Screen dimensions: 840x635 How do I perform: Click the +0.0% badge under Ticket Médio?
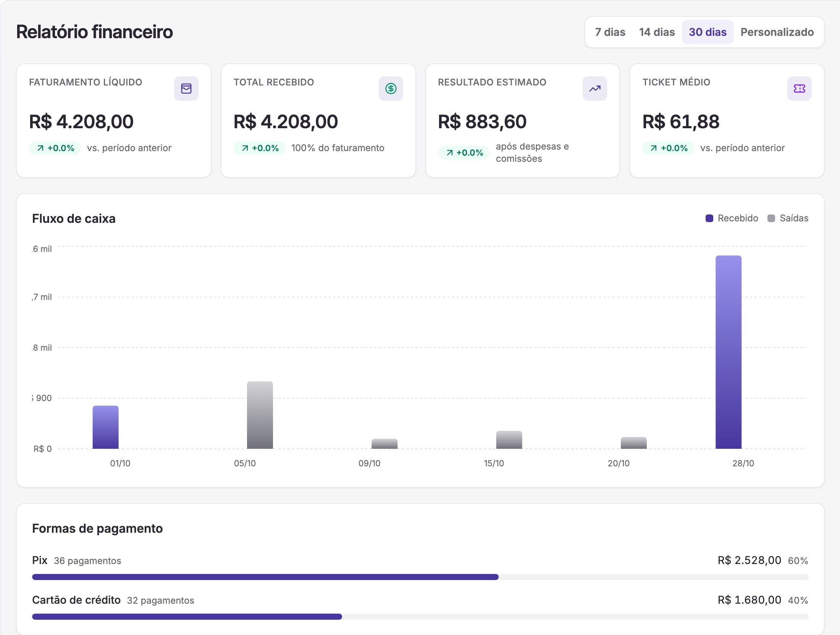(x=668, y=148)
